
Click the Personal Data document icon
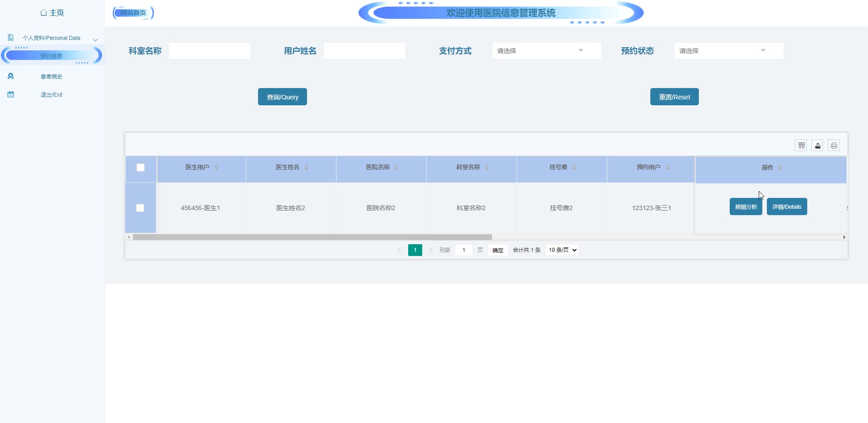pos(11,38)
